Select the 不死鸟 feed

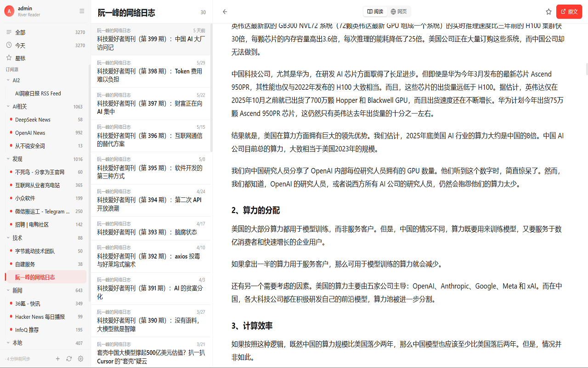pyautogui.click(x=45, y=172)
